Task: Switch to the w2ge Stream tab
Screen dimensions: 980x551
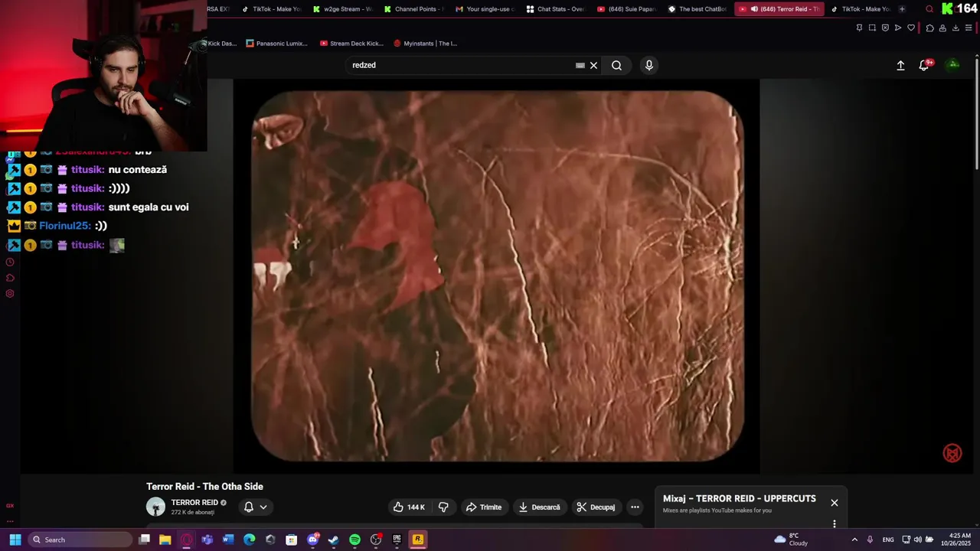Action: [x=342, y=9]
